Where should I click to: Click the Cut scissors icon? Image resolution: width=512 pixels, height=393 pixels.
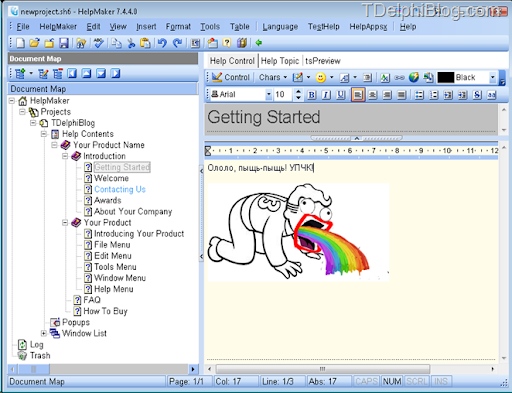click(x=131, y=43)
